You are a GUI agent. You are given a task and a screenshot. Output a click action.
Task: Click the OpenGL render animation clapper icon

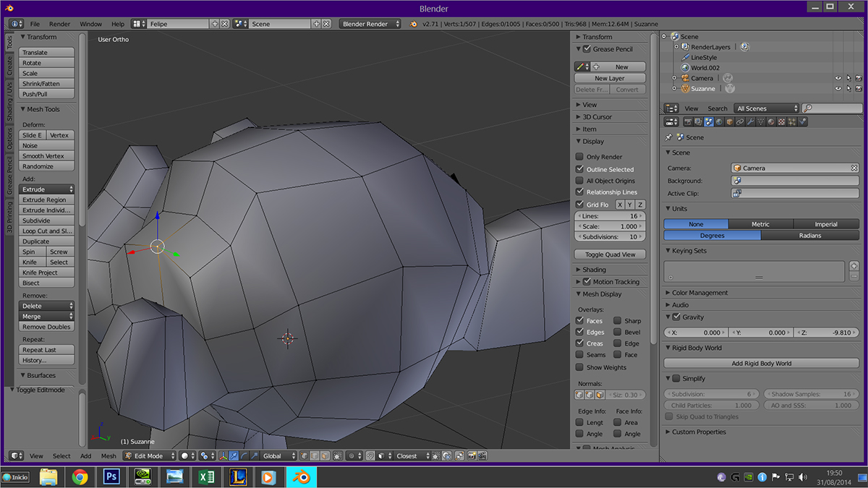(482, 456)
